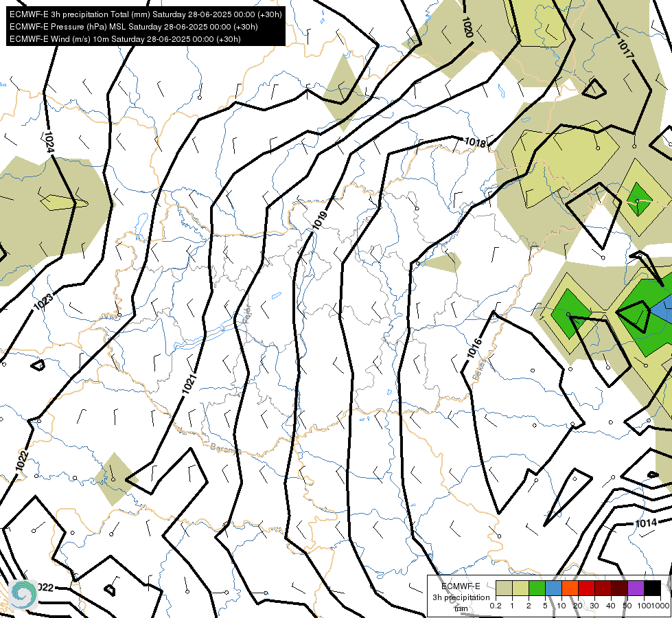Click the 'mm' unit label in the legend
Viewport: 672px width, 618px height.
click(461, 608)
